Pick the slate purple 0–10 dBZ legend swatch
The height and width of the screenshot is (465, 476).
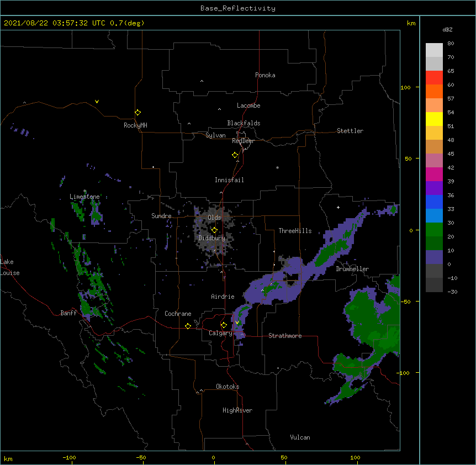coord(434,257)
